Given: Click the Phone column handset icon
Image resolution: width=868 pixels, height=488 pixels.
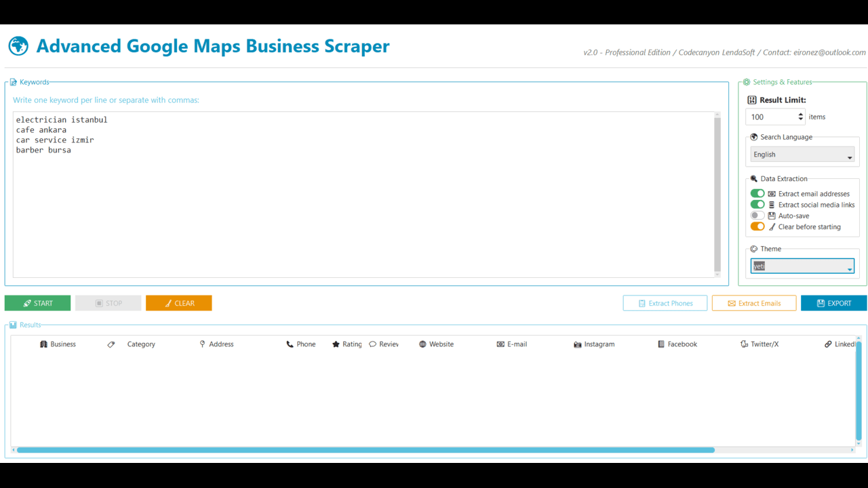Looking at the screenshot, I should (x=290, y=344).
